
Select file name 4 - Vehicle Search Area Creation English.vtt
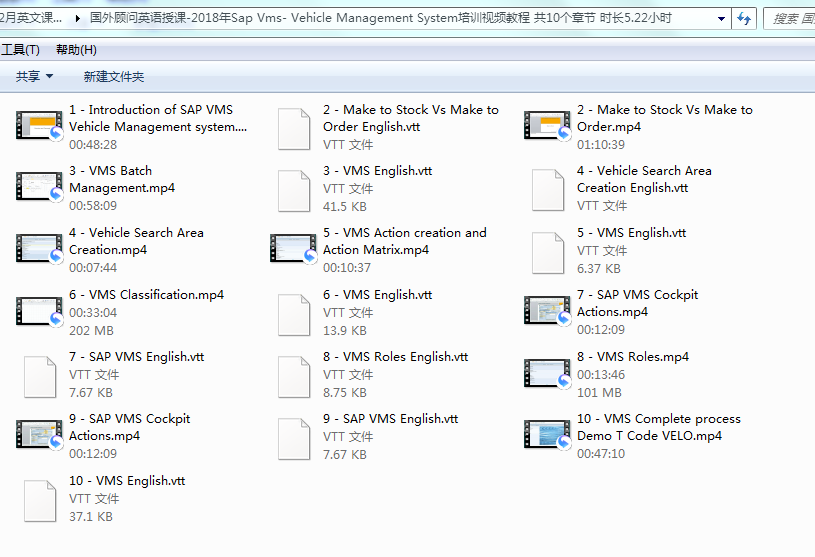[644, 179]
